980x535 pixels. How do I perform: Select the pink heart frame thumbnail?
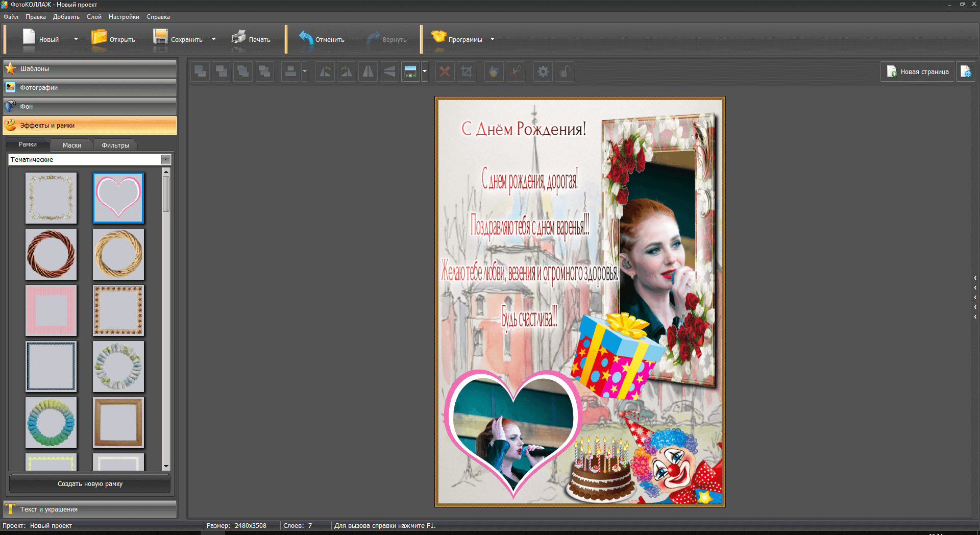point(118,198)
